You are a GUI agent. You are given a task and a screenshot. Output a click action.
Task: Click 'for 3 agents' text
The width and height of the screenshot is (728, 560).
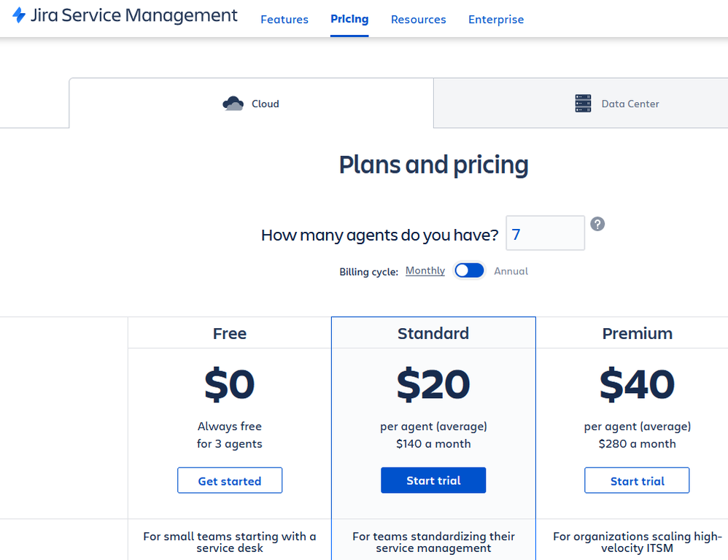point(230,444)
